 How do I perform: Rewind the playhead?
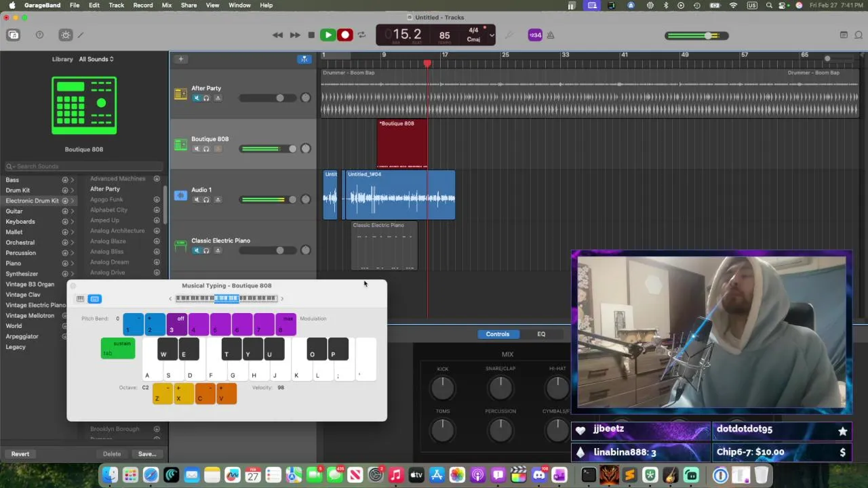pyautogui.click(x=277, y=35)
